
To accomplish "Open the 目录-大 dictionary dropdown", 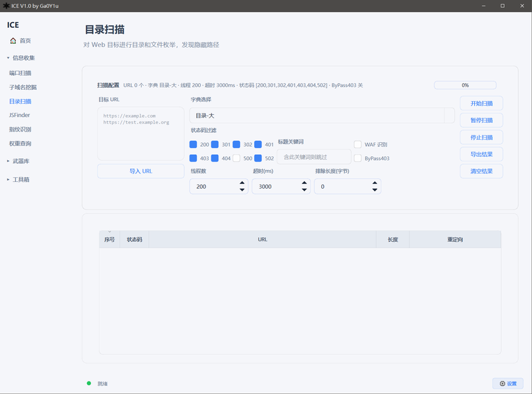I will (322, 116).
